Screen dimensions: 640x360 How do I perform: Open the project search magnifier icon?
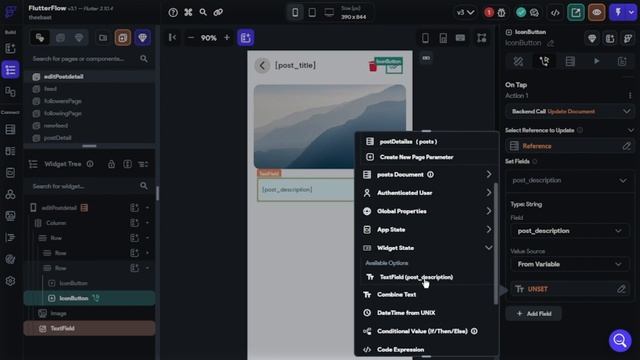click(203, 13)
